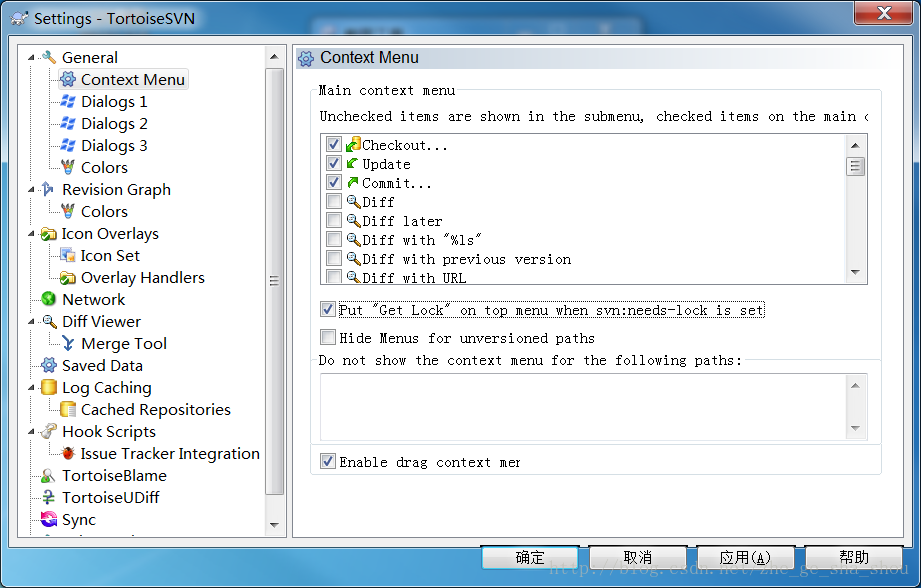
Task: Click the General wrench icon
Action: (49, 57)
